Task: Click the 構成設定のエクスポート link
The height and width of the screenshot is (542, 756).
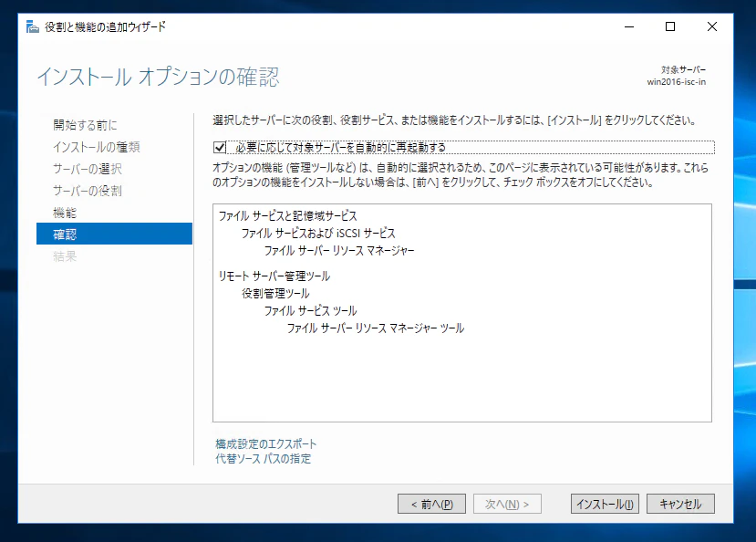Action: (265, 443)
